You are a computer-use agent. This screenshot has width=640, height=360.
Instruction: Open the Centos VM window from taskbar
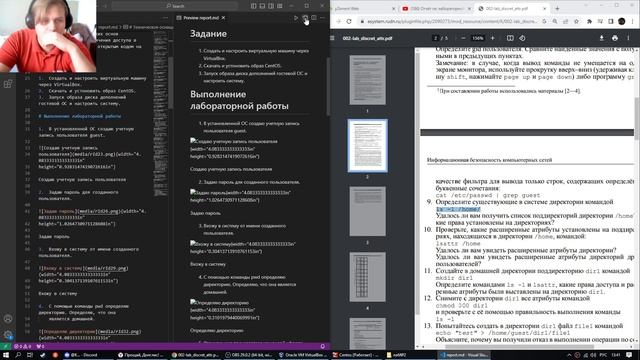coord(356,355)
